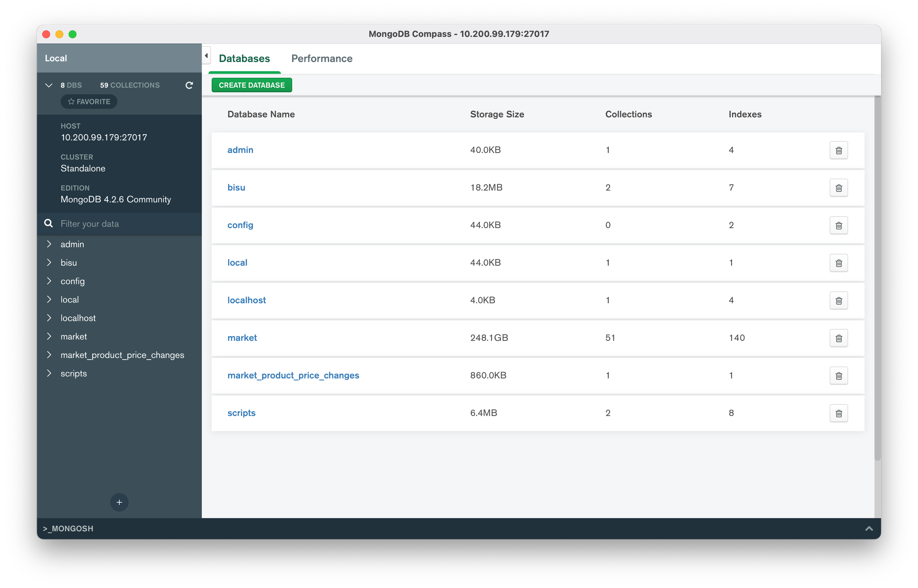Toggle the Favorite star for this connection
The width and height of the screenshot is (918, 588).
89,102
